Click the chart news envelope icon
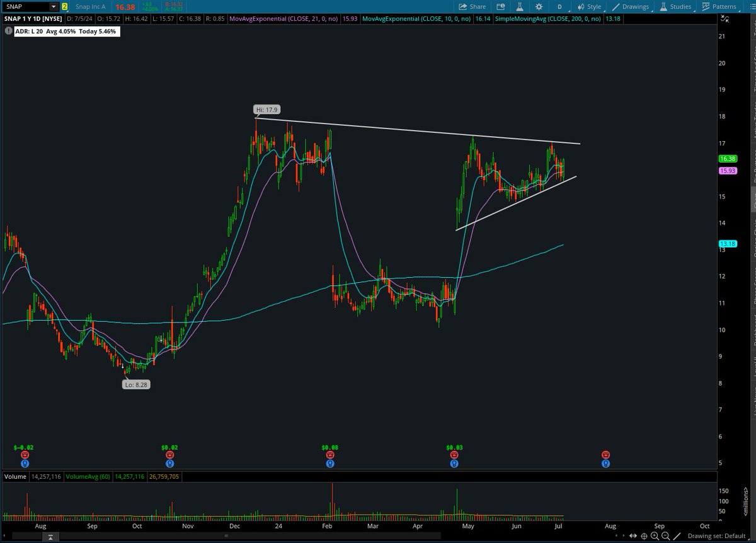The image size is (756, 543). pos(500,6)
